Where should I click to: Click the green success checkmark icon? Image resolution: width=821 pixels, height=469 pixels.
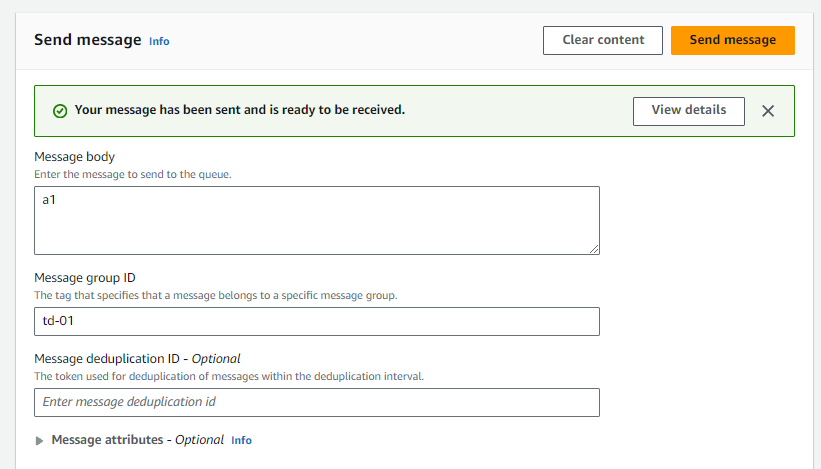pyautogui.click(x=60, y=110)
